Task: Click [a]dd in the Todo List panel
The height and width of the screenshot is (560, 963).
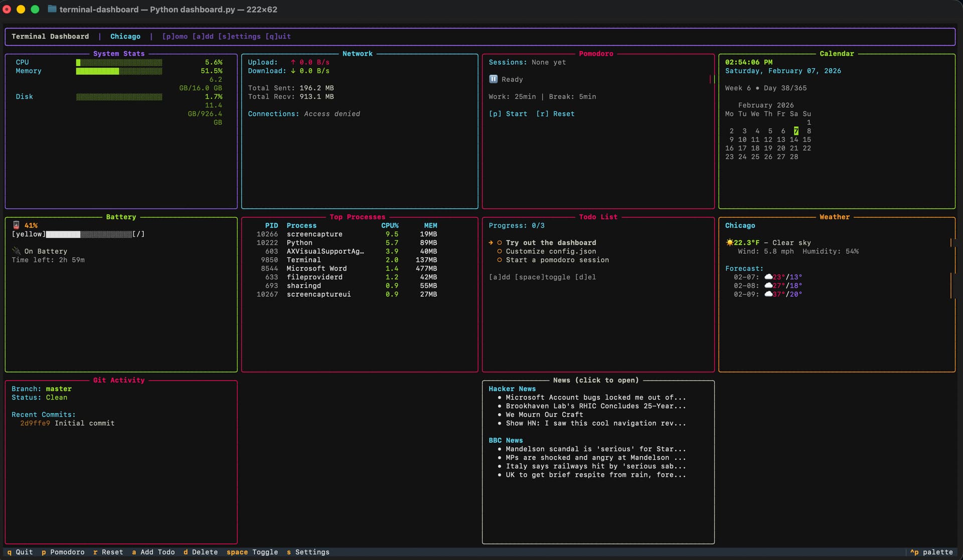Action: 500,277
